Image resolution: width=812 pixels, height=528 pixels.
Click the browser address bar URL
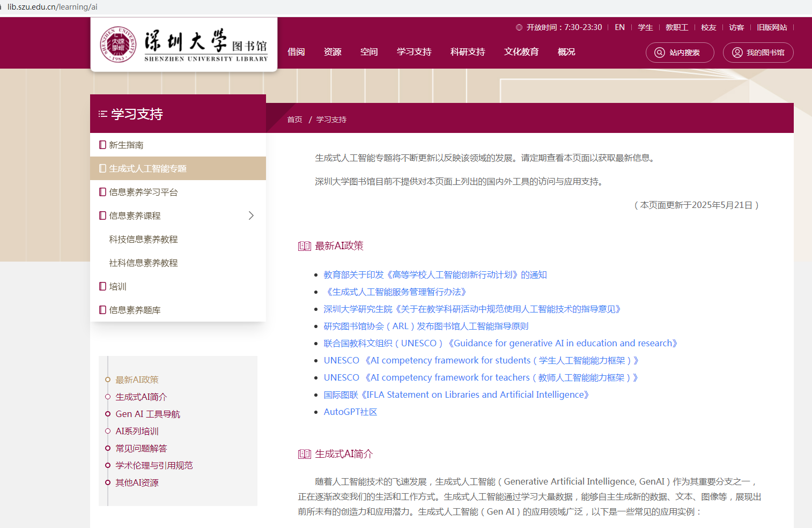[53, 7]
